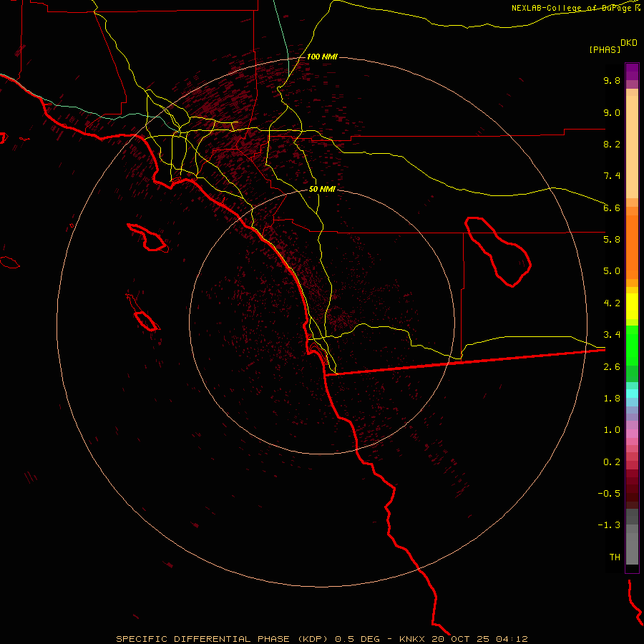644x644 pixels.
Task: Select the bright green band on the color scale
Action: coord(632,346)
